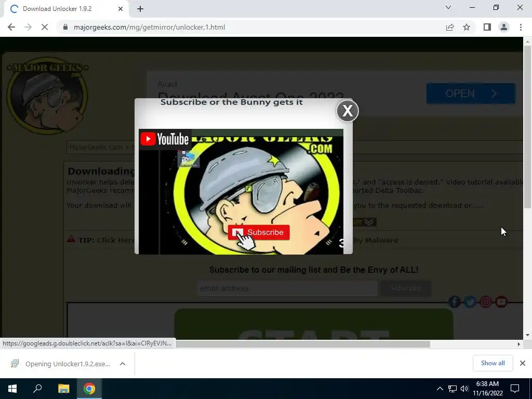
Task: Close the Subscribe popup with the X button
Action: point(348,111)
